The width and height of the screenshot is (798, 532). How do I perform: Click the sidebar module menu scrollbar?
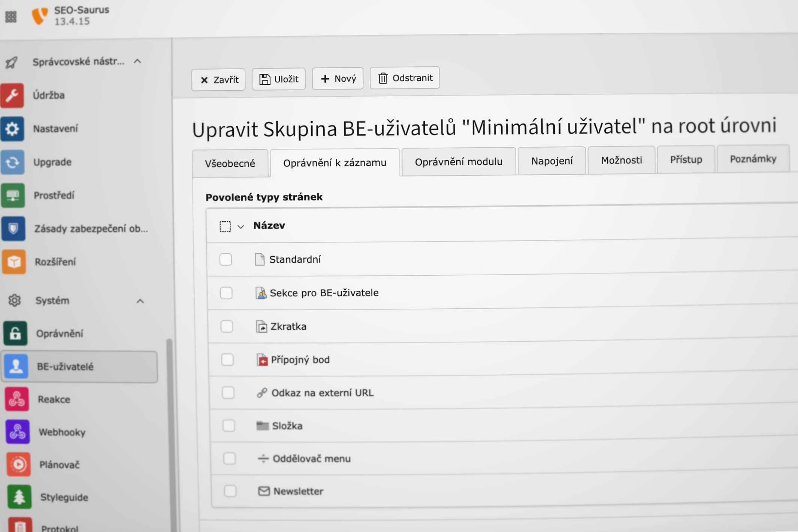(x=170, y=412)
